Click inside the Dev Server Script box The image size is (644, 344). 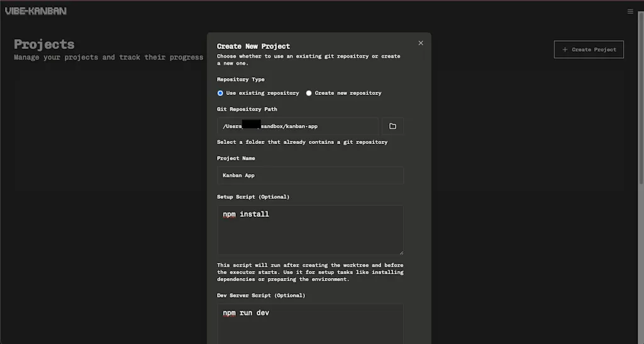(310, 324)
